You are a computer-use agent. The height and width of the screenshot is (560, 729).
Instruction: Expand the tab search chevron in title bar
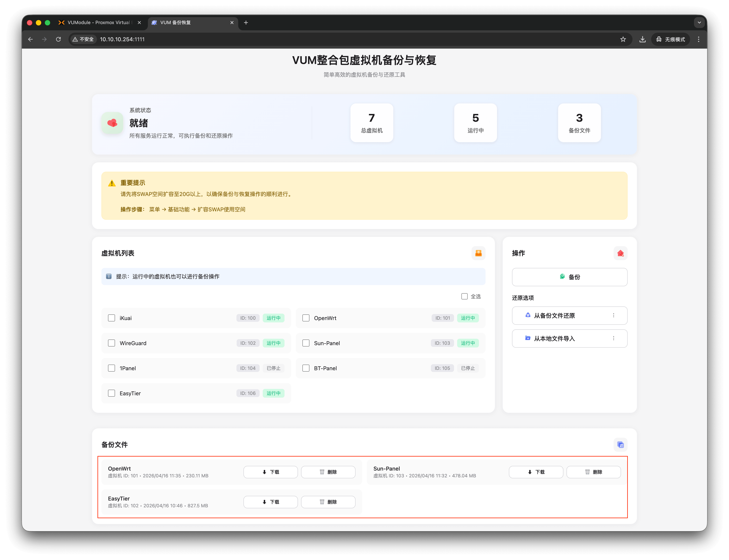coord(699,23)
